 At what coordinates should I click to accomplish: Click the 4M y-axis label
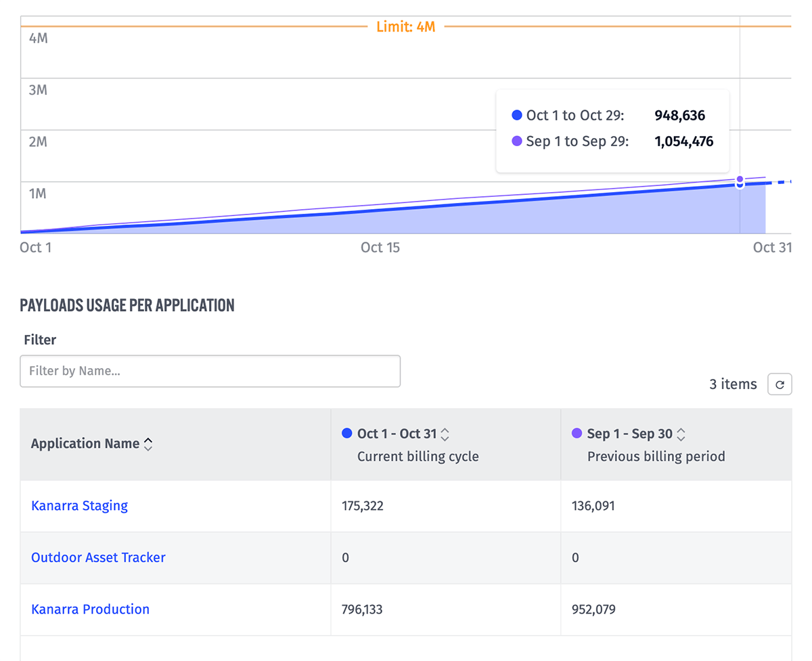(39, 38)
